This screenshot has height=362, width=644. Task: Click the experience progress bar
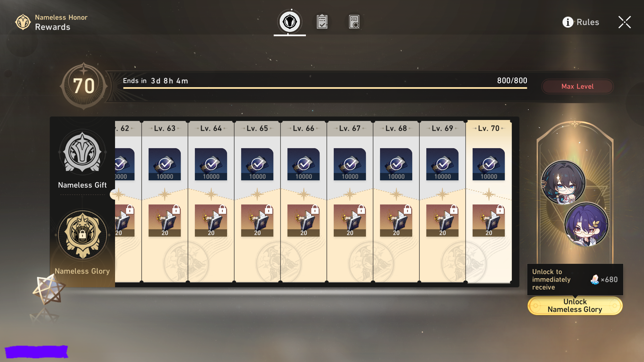point(325,88)
